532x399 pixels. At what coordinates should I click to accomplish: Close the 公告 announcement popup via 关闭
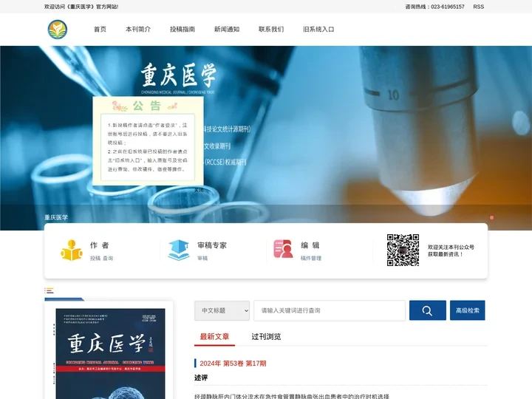[x=199, y=191]
